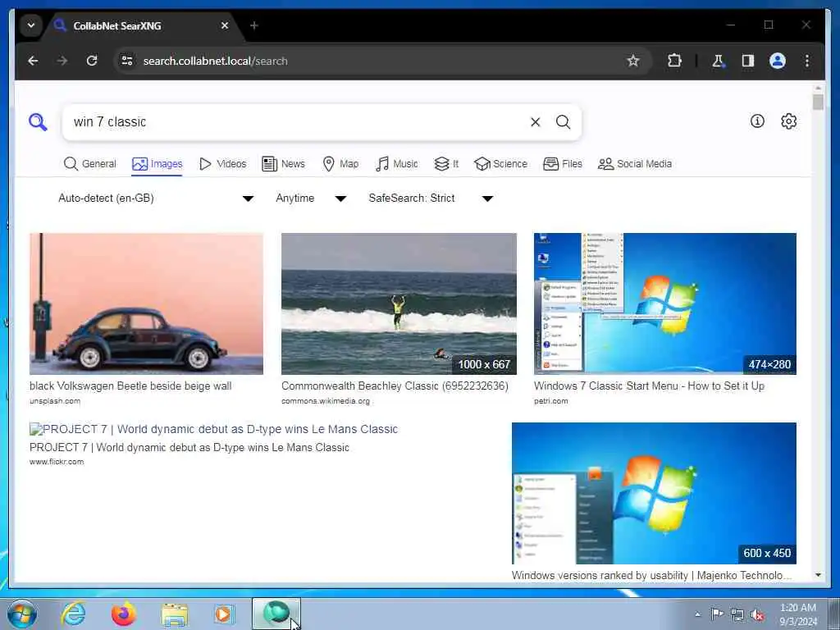Click 'Windows 7 Classic Start Menu - How to Set it Up'
Viewport: 840px width, 630px height.
click(650, 386)
